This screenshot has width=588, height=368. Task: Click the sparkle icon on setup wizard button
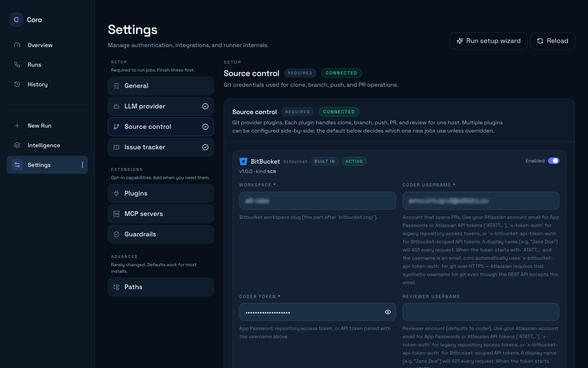pos(460,41)
